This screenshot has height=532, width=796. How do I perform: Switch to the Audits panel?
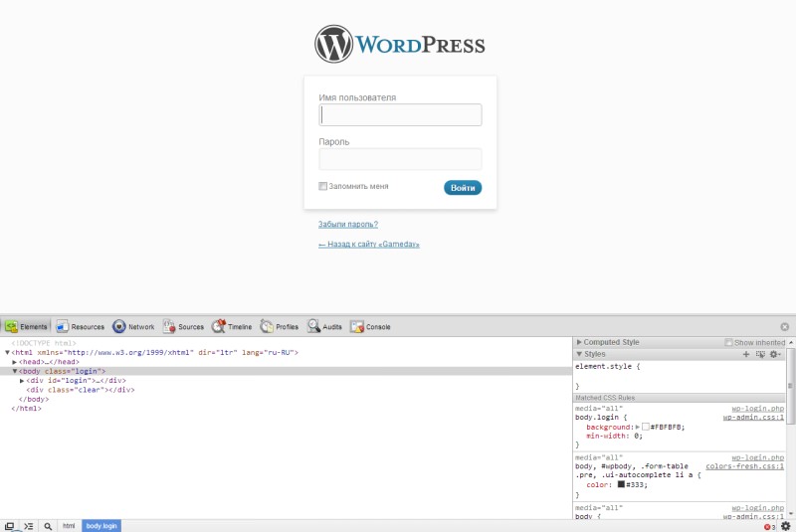(x=325, y=326)
